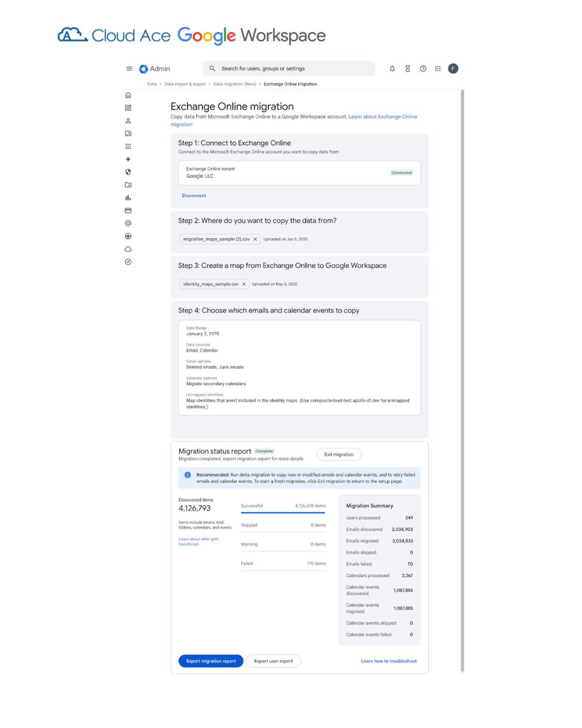
Task: Go to the Data breadcrumb
Action: click(152, 84)
